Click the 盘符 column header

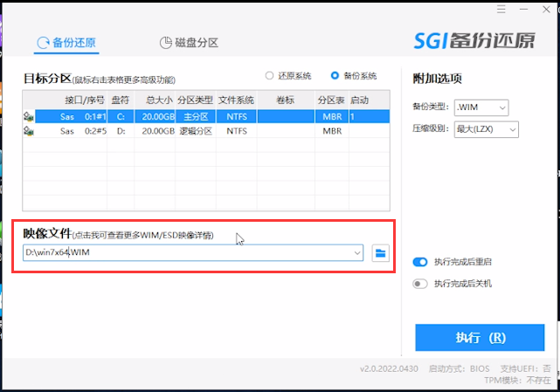tap(121, 100)
